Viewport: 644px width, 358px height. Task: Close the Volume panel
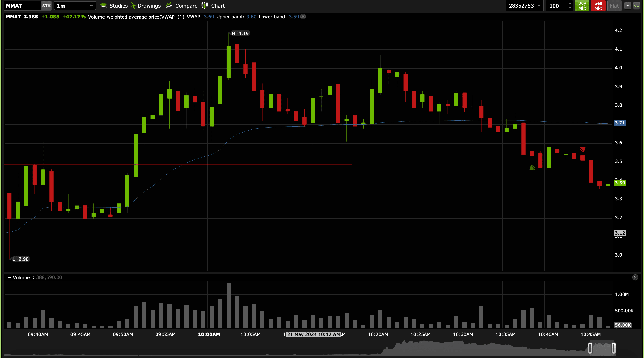pyautogui.click(x=635, y=277)
